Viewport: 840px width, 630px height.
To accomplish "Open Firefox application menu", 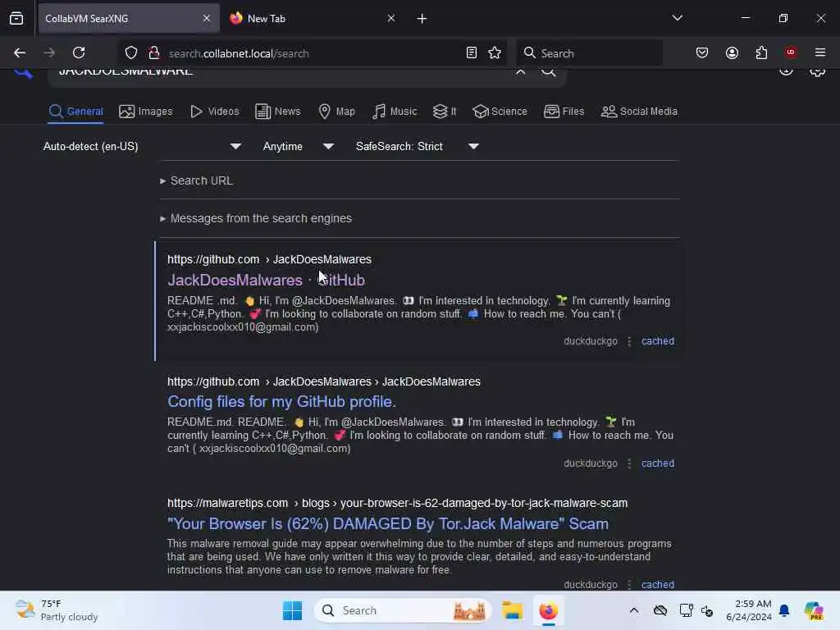I will (x=820, y=52).
